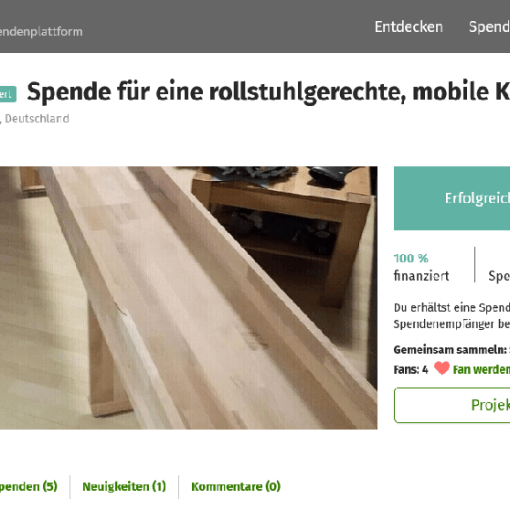
Task: Switch to the Spenden (5) tab
Action: tap(29, 486)
